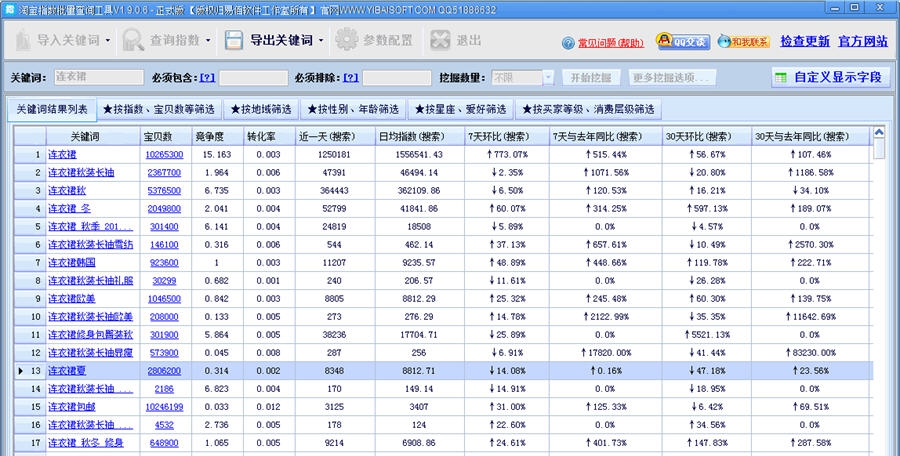
Task: Switch to the ★按买家等级、消费层级筛选 tab
Action: pos(588,109)
